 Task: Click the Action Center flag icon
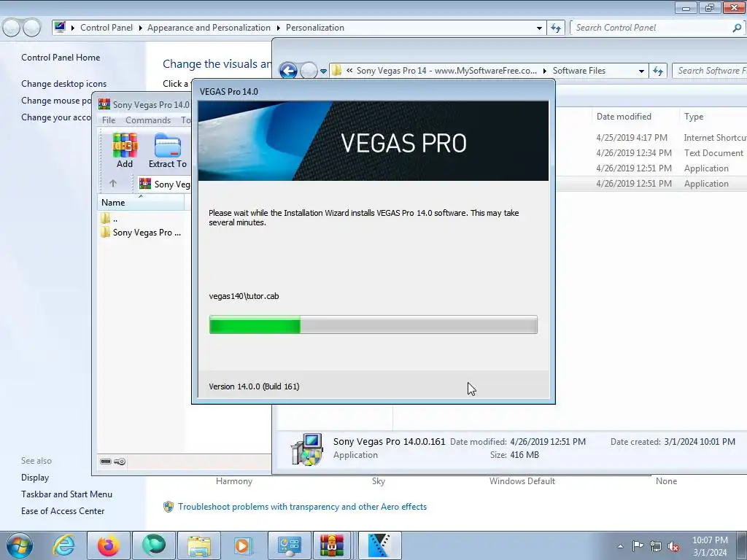638,546
